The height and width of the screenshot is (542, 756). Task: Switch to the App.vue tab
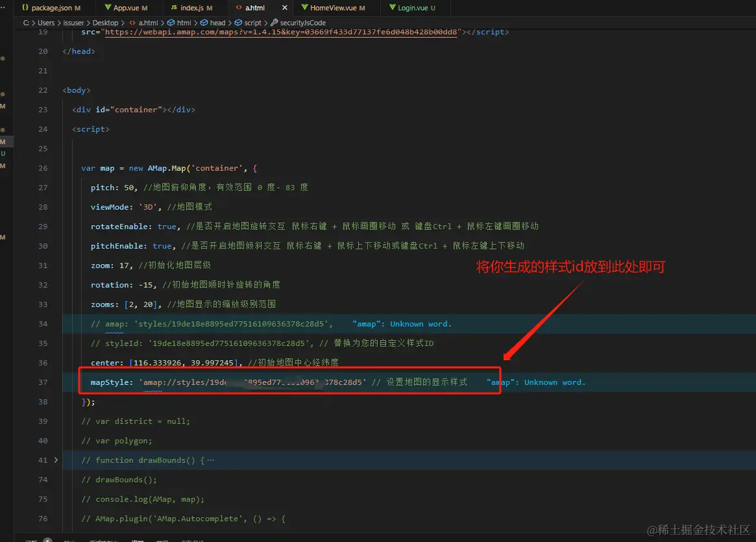pos(126,8)
